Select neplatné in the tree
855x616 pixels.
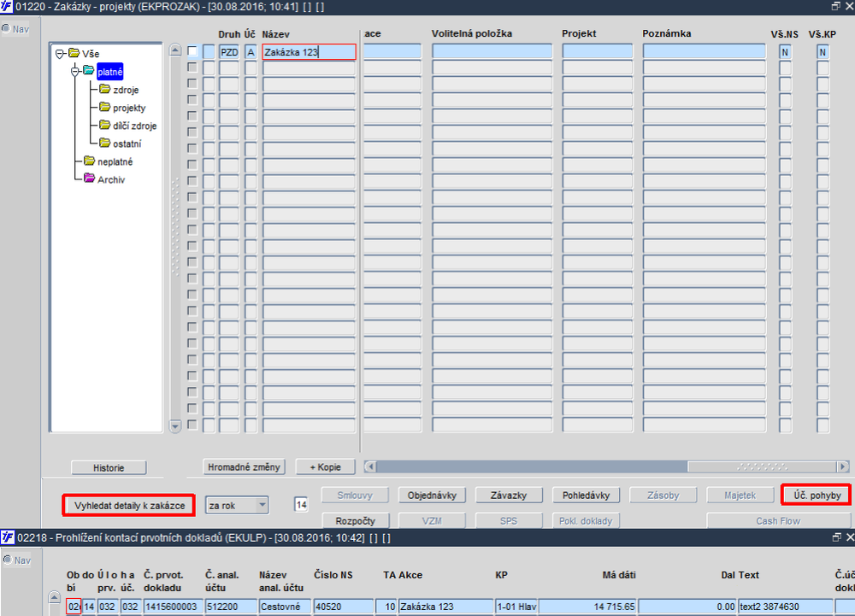click(115, 161)
